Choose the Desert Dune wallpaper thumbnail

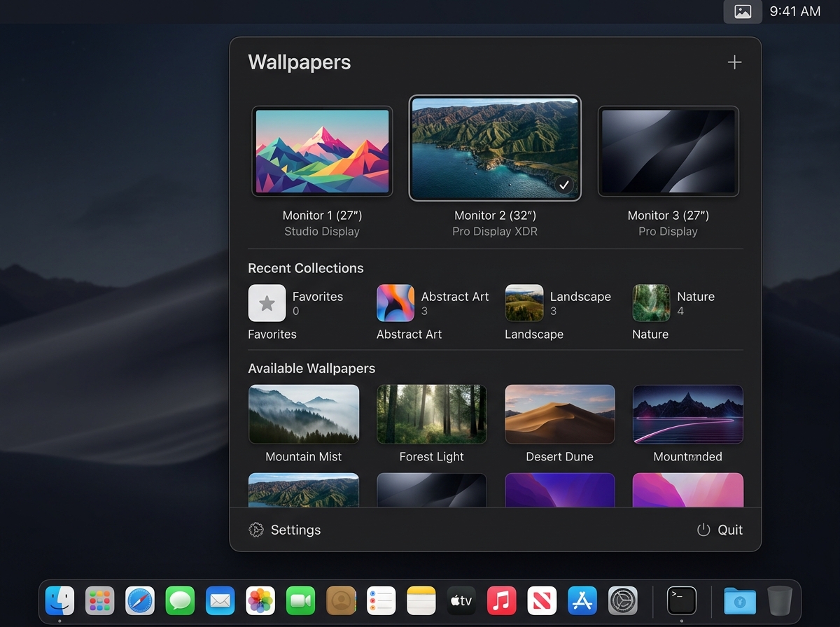[560, 414]
